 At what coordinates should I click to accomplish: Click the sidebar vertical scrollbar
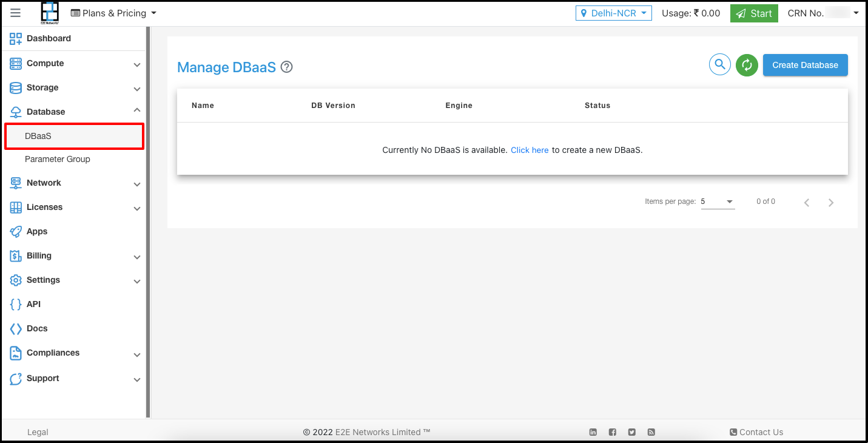click(148, 222)
